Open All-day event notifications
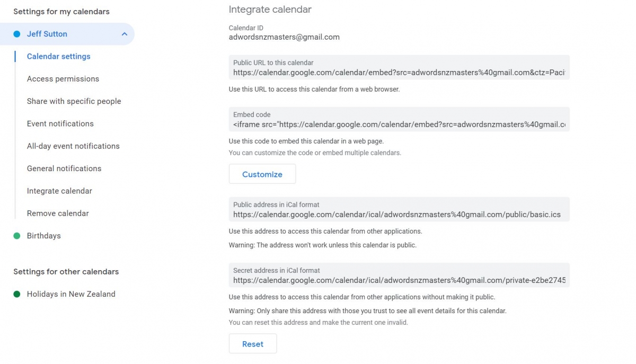The width and height of the screenshot is (636, 364). pos(73,146)
